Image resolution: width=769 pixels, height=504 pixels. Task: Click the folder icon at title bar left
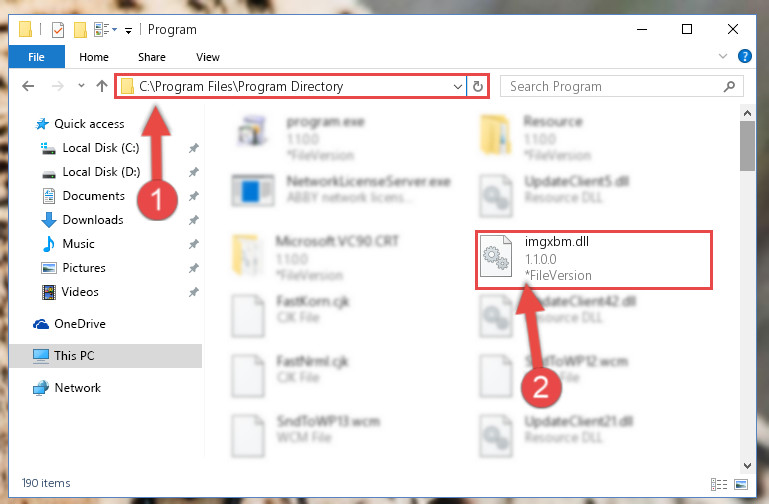[25, 29]
